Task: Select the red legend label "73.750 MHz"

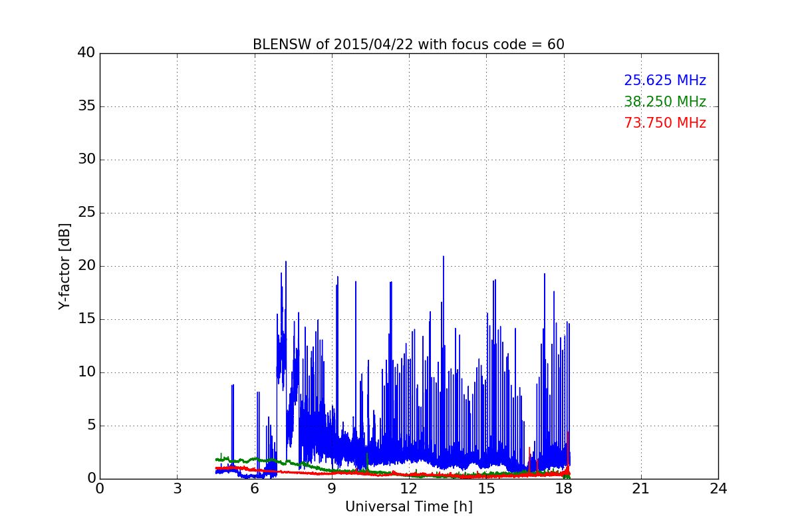Action: 665,123
